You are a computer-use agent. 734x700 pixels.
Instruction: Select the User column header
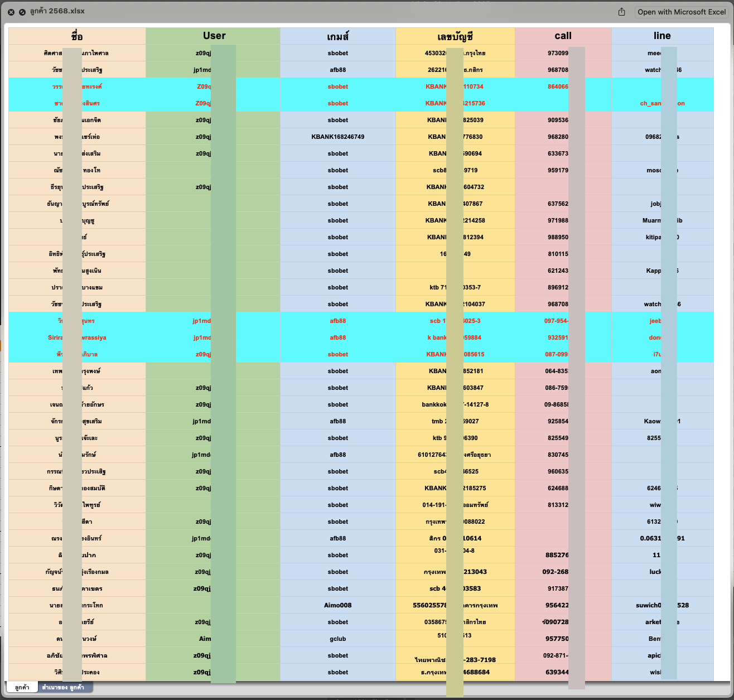214,36
